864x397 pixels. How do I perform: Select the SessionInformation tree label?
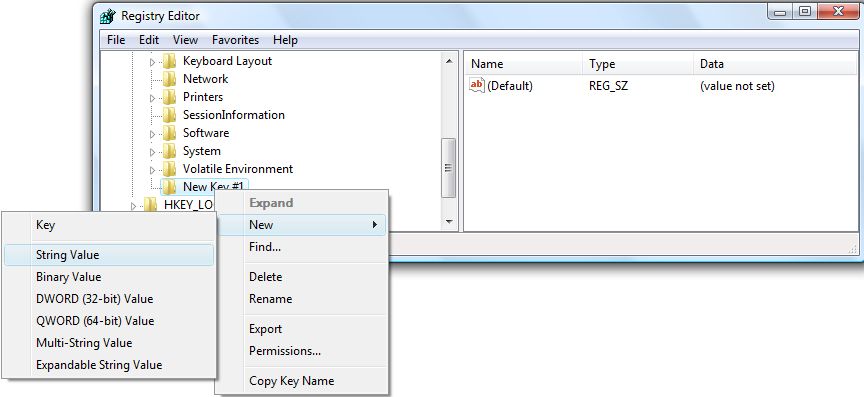click(234, 115)
